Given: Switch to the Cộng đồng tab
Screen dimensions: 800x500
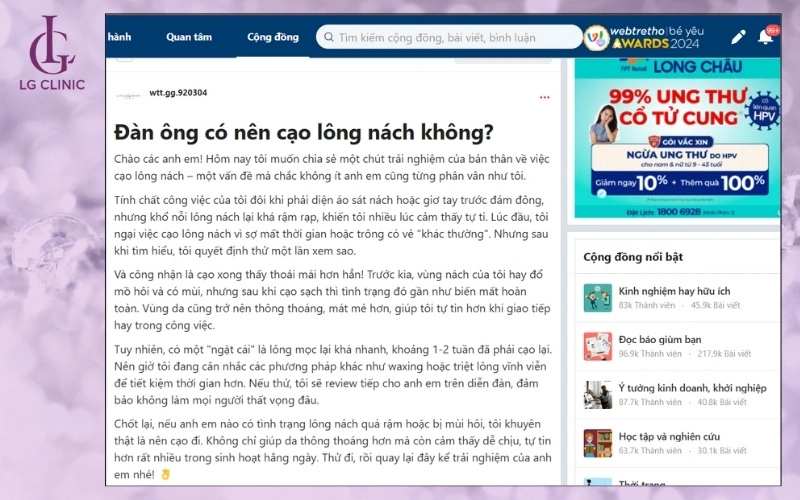Looking at the screenshot, I should pos(273,37).
